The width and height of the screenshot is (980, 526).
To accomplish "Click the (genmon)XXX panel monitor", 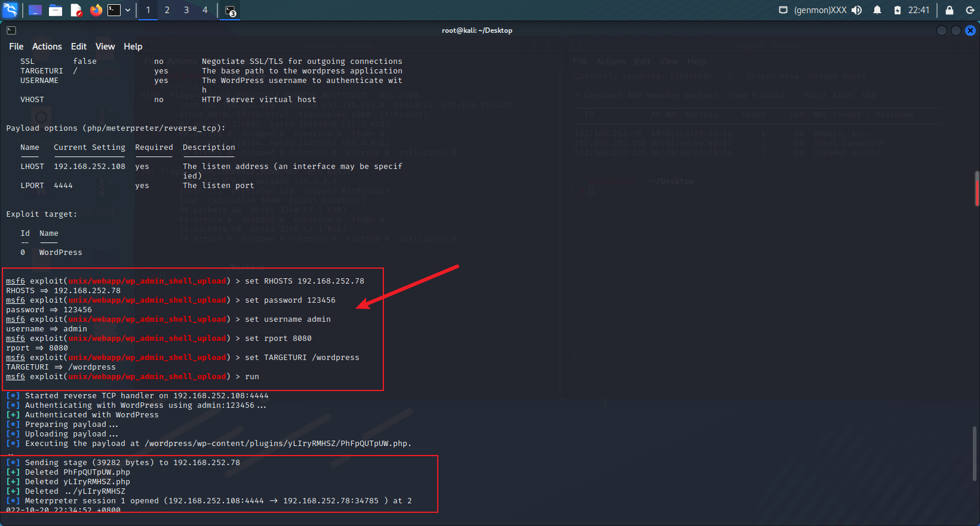I will point(820,10).
